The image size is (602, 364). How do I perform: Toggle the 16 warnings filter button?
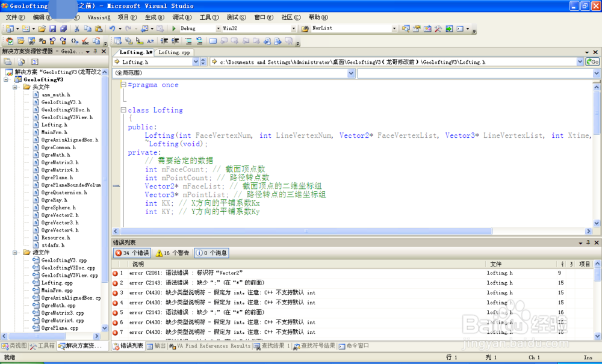tap(172, 253)
